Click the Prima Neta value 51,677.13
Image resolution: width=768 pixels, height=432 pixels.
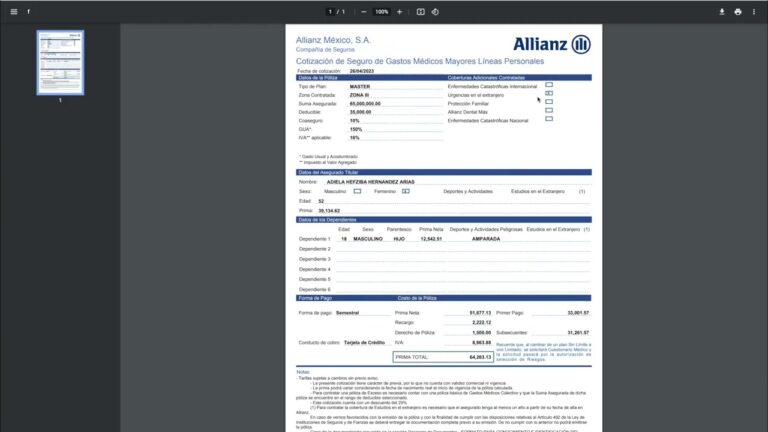click(x=480, y=312)
